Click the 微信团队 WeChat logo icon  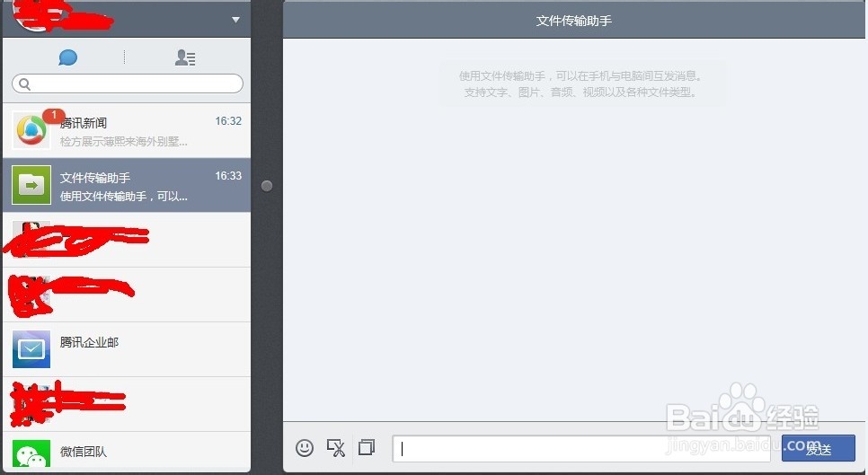point(31,453)
